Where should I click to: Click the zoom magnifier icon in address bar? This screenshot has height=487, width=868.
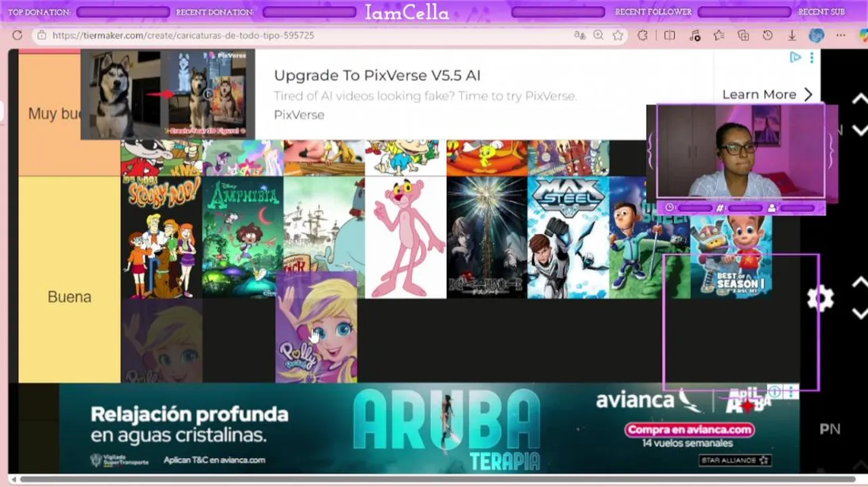pyautogui.click(x=598, y=35)
